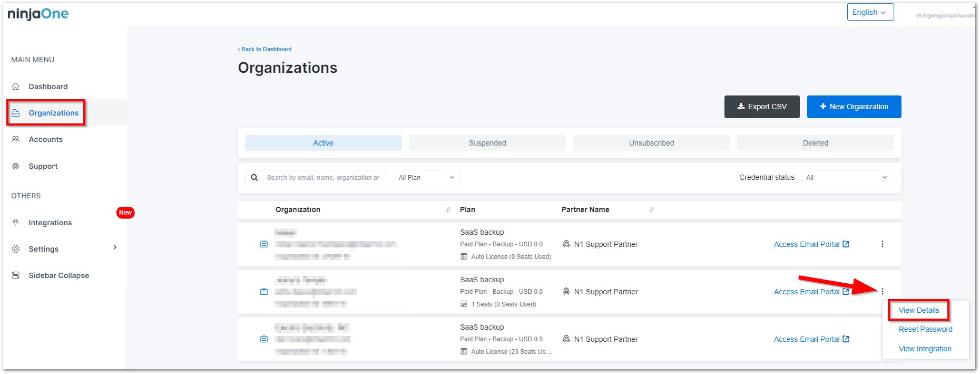Open Credential status All dropdown
This screenshot has height=374, width=980.
coord(848,178)
